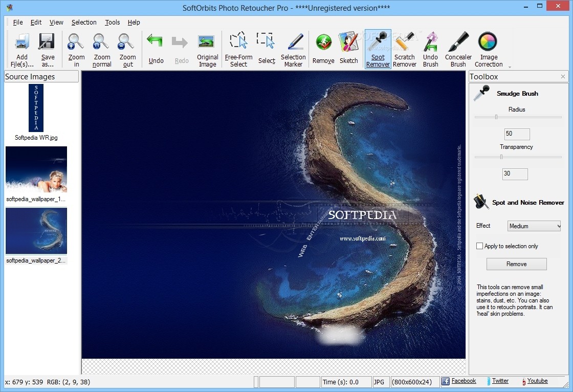Screen dimensions: 573x392
Task: Select the softpedia_wallpaper_2 thumbnail
Action: [36, 231]
